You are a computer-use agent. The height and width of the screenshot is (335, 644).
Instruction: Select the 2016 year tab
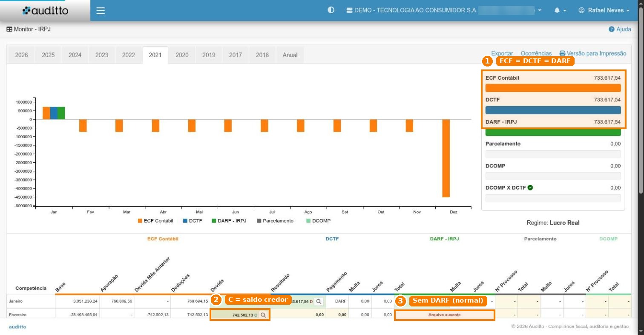point(262,55)
